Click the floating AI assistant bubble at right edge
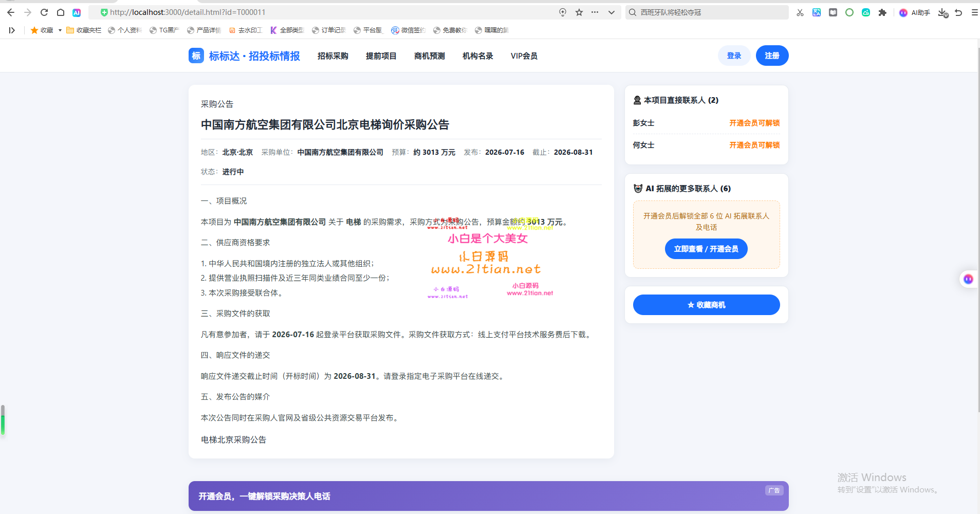This screenshot has height=514, width=980. tap(968, 279)
